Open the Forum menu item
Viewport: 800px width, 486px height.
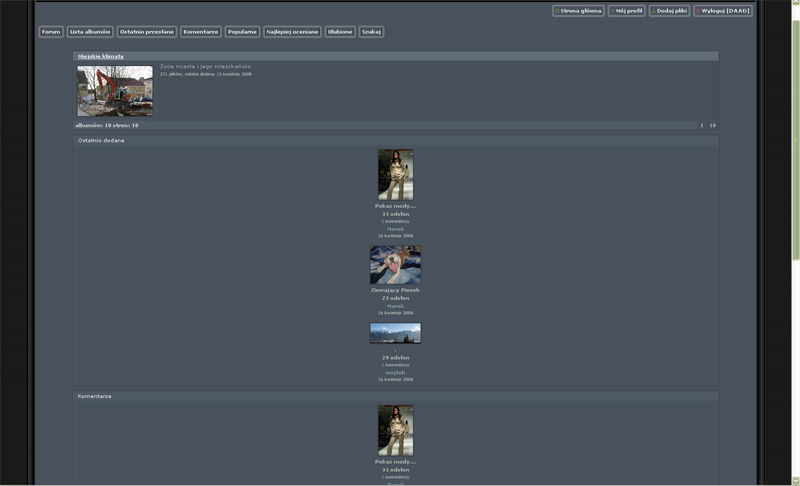[x=51, y=32]
